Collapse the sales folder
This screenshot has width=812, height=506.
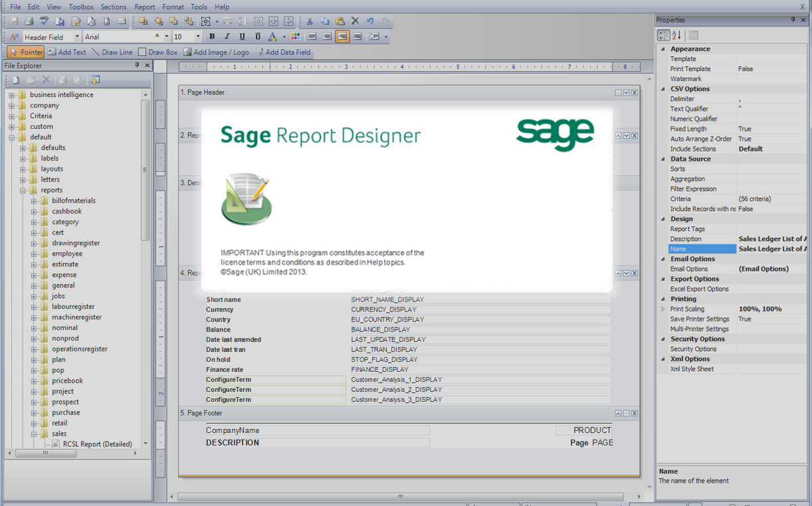(34, 434)
